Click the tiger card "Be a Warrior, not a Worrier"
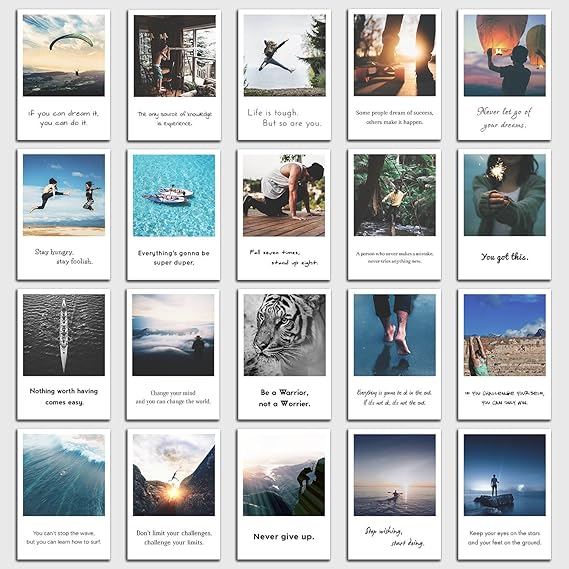The height and width of the screenshot is (569, 569). pyautogui.click(x=284, y=355)
